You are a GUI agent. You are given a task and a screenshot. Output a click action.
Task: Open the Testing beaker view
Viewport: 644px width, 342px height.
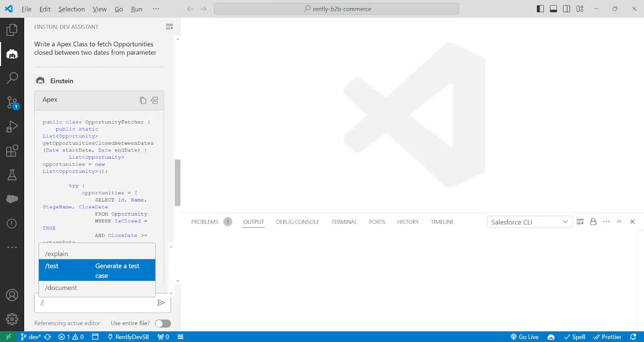(x=12, y=175)
